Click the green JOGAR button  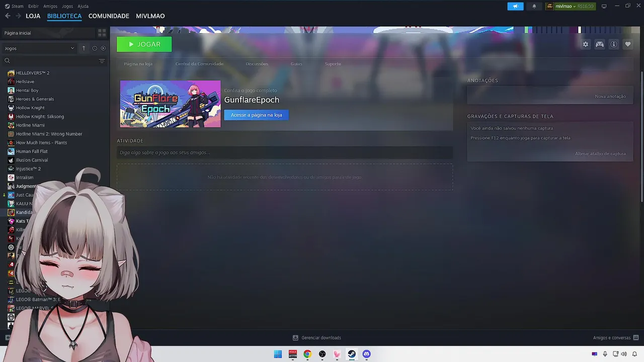144,44
